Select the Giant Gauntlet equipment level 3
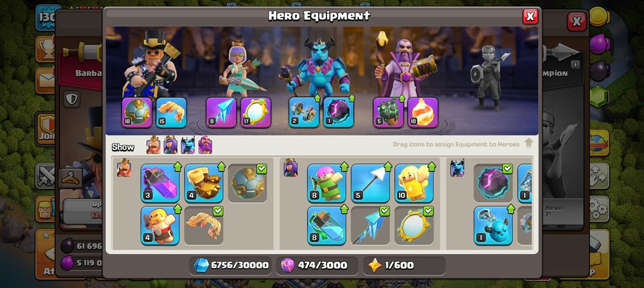Image resolution: width=644 pixels, height=288 pixels. 160,183
